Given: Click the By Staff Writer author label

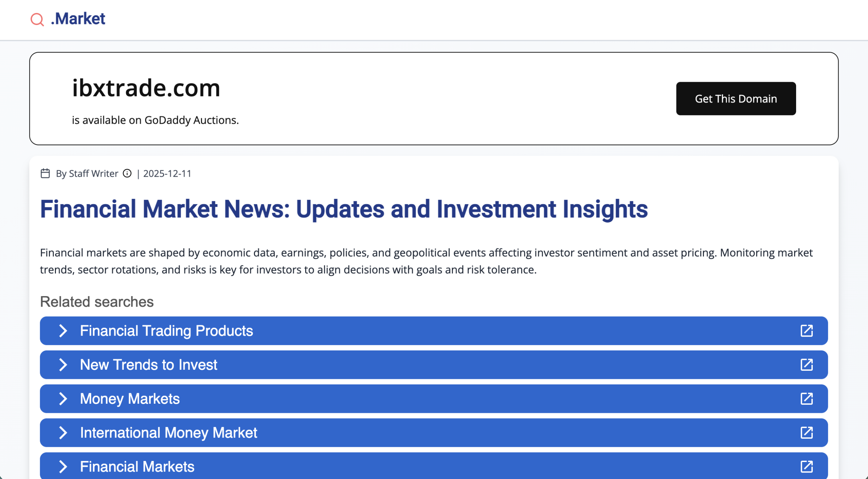Looking at the screenshot, I should 87,173.
